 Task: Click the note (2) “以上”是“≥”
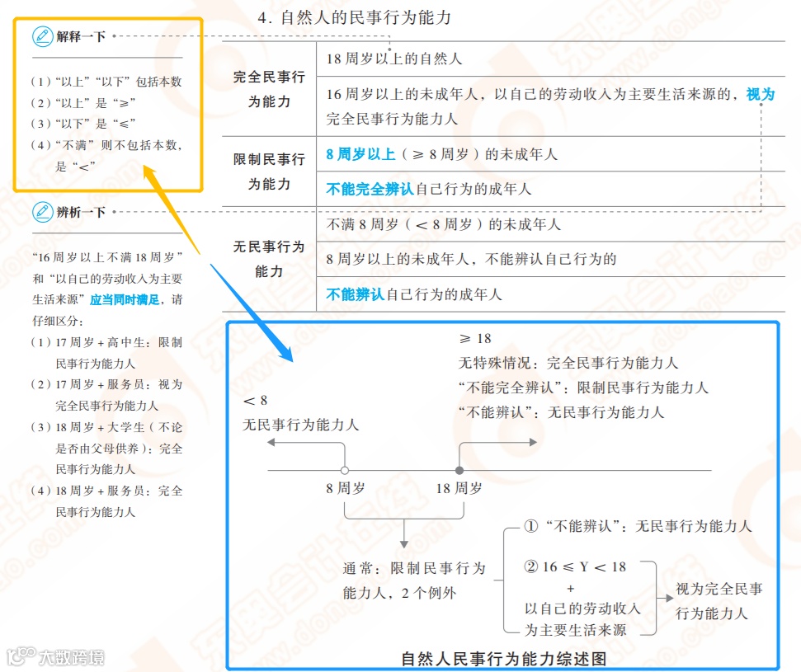[x=83, y=102]
